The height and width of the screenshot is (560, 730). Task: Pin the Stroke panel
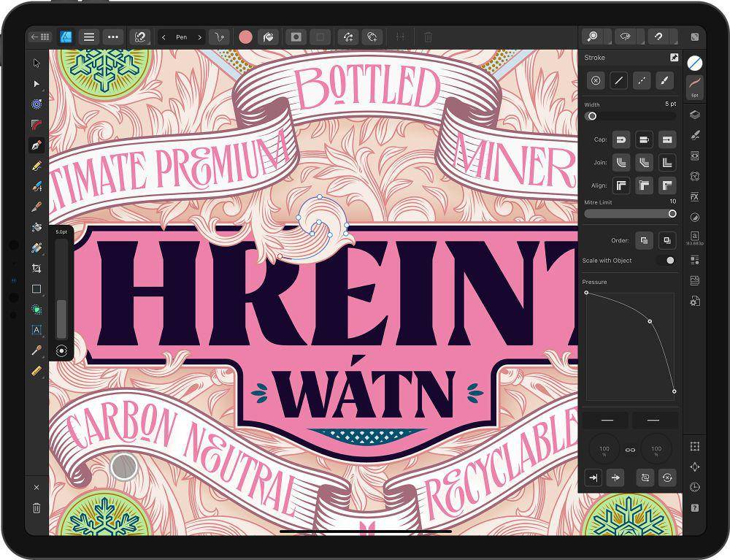point(674,57)
